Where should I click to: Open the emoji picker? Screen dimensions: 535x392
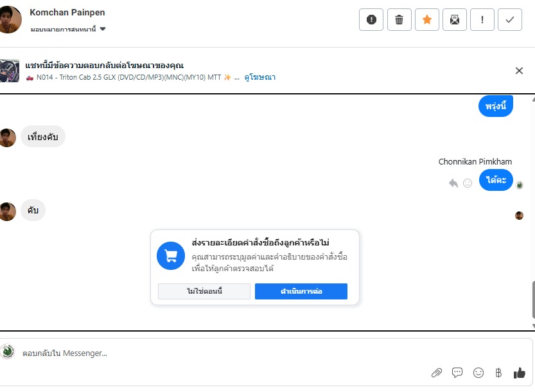click(478, 373)
